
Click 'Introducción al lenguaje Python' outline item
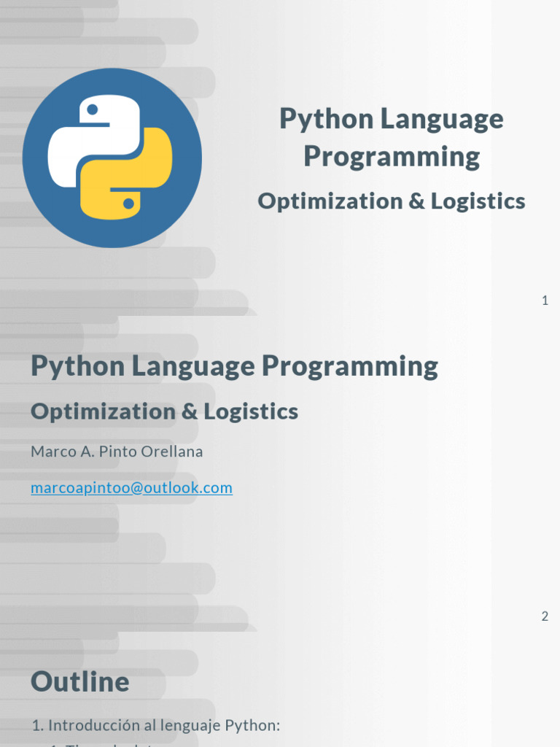point(156,725)
